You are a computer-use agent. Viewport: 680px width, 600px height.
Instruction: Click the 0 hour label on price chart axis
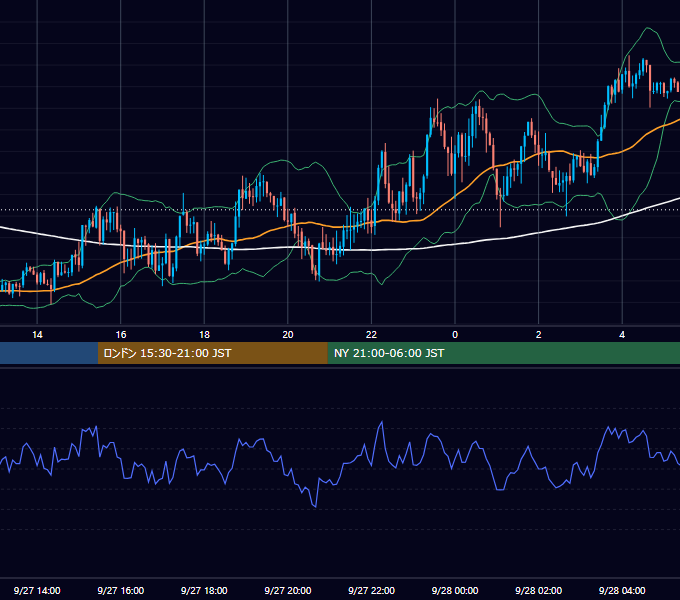(x=455, y=335)
